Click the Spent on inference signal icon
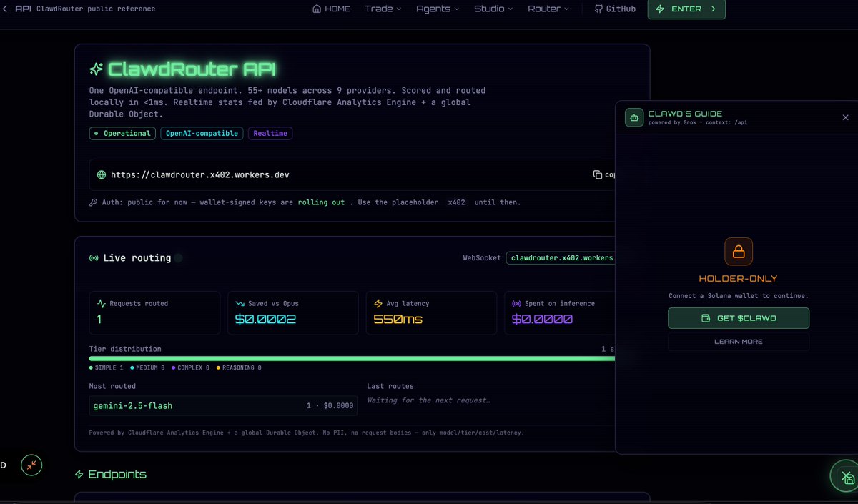Screen dimensions: 858x504 (517, 303)
